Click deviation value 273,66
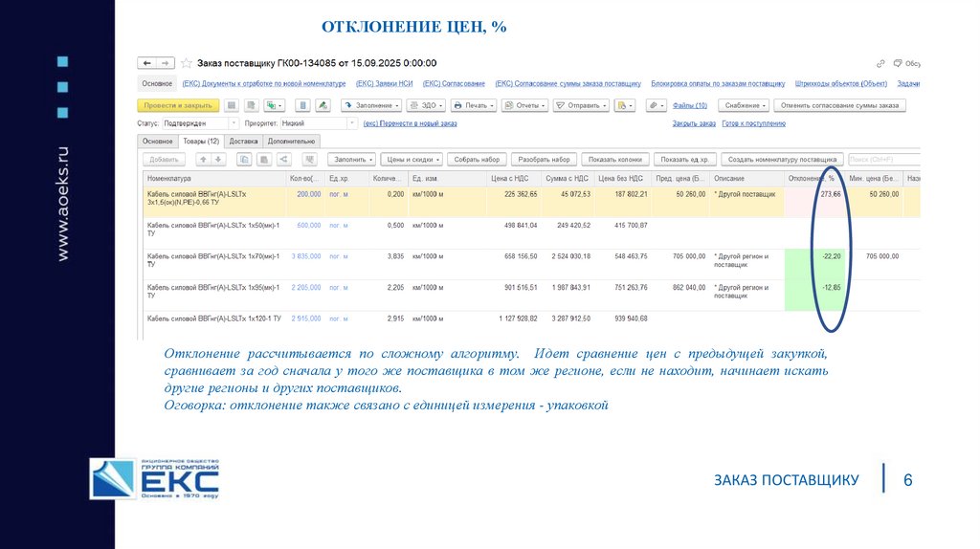Image resolution: width=980 pixels, height=549 pixels. (x=831, y=194)
